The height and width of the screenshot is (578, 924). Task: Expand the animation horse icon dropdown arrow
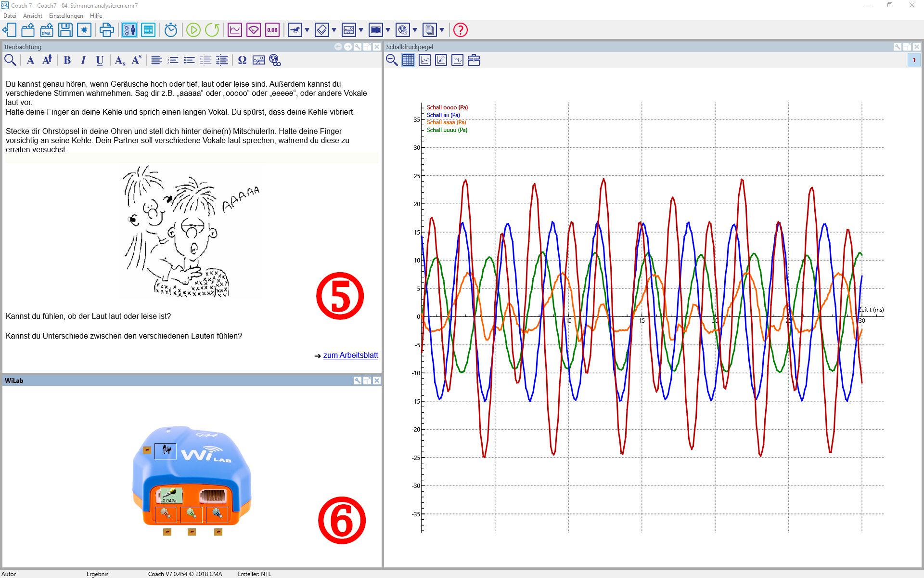[x=307, y=30]
